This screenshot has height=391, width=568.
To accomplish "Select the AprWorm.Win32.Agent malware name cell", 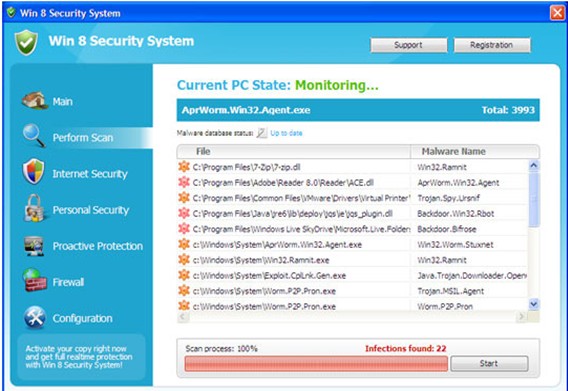I will click(458, 183).
